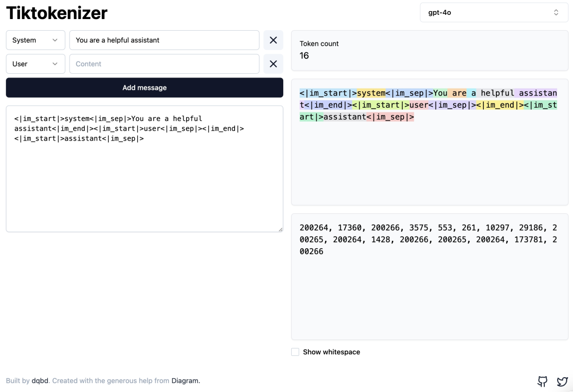Click the highlighted 'You' token
This screenshot has width=573, height=392.
click(440, 93)
